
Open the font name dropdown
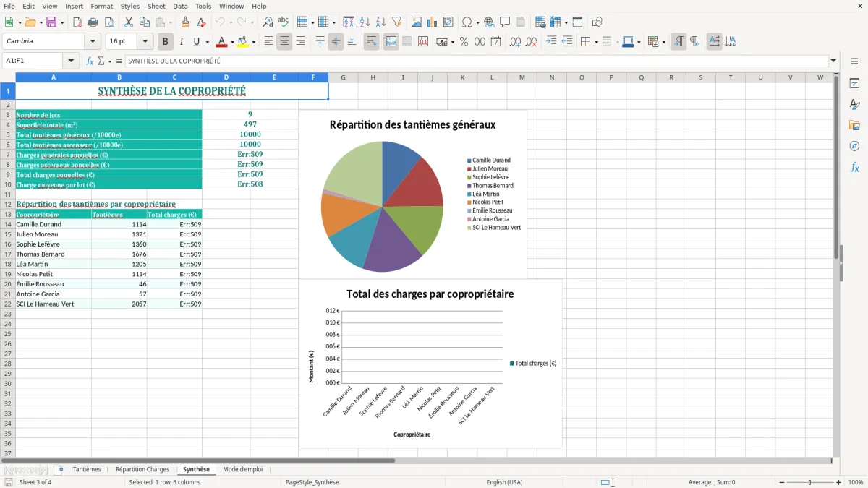click(x=93, y=42)
